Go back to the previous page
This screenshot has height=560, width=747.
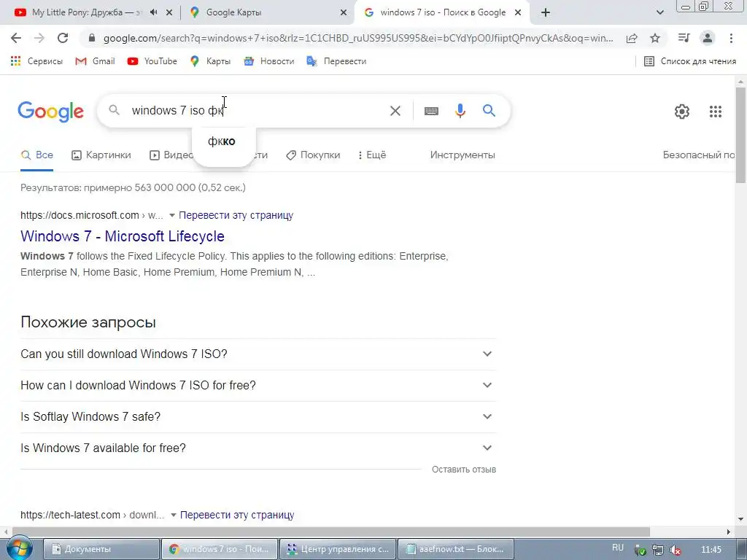[16, 38]
